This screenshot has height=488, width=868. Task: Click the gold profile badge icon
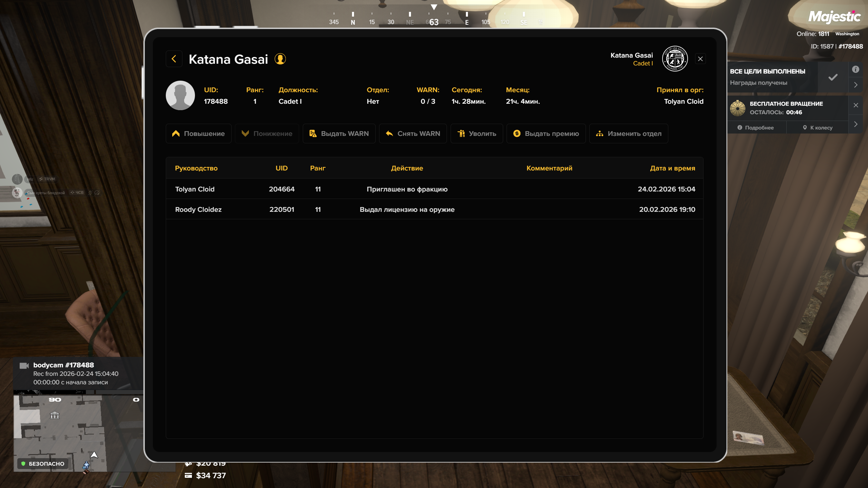point(280,59)
